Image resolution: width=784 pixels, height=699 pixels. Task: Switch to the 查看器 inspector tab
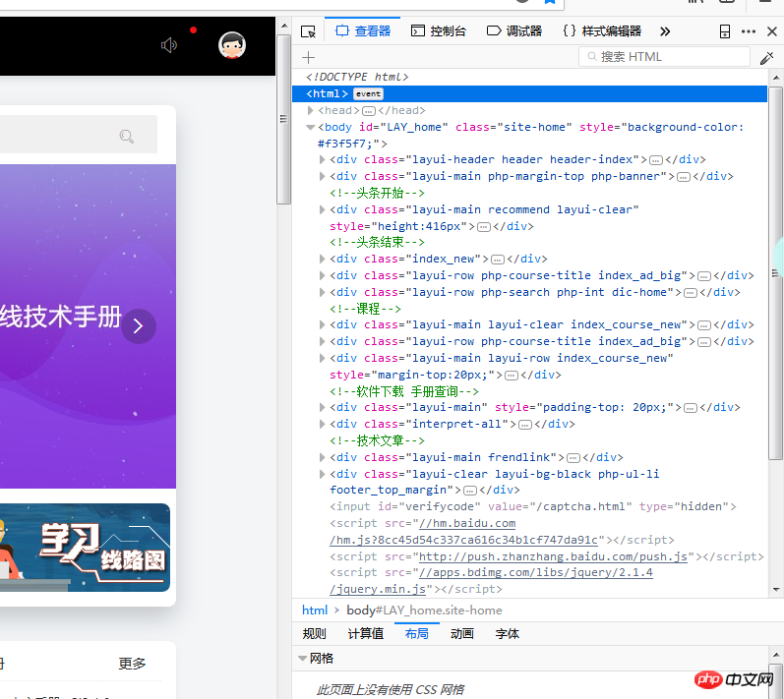(363, 31)
